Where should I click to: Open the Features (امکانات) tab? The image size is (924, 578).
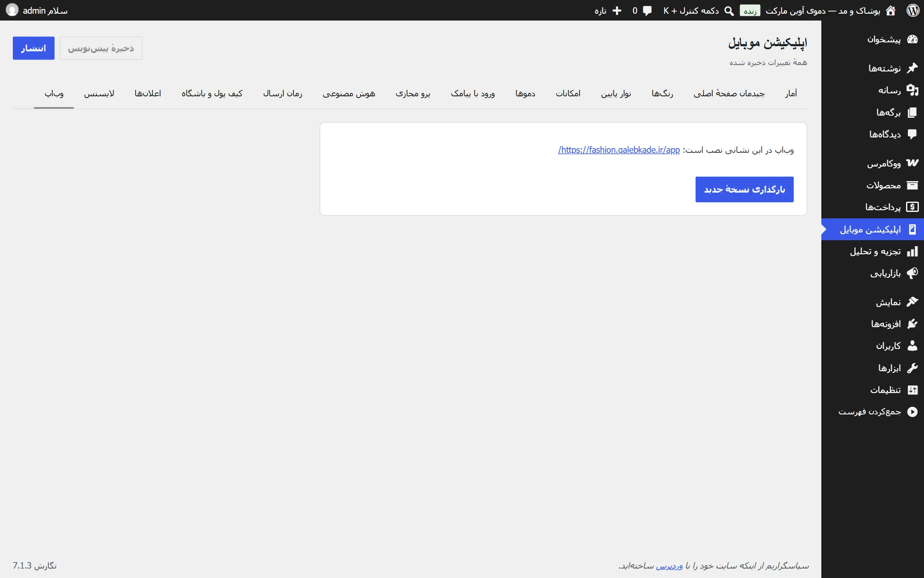(568, 93)
